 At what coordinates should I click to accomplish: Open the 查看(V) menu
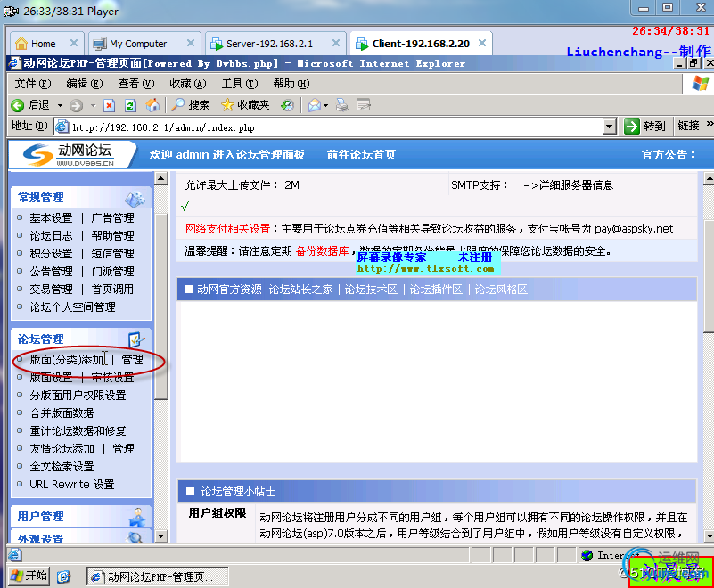(136, 84)
